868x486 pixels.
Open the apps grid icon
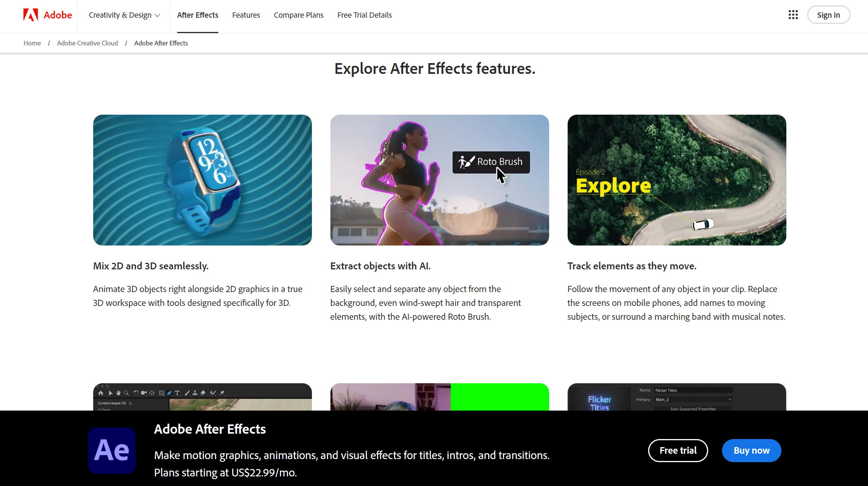pos(793,15)
